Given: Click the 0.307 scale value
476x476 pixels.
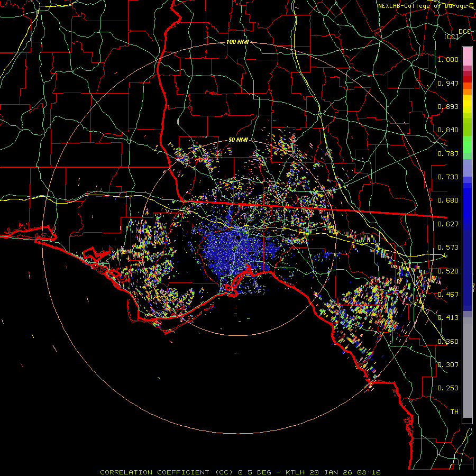Looking at the screenshot, I should [448, 365].
